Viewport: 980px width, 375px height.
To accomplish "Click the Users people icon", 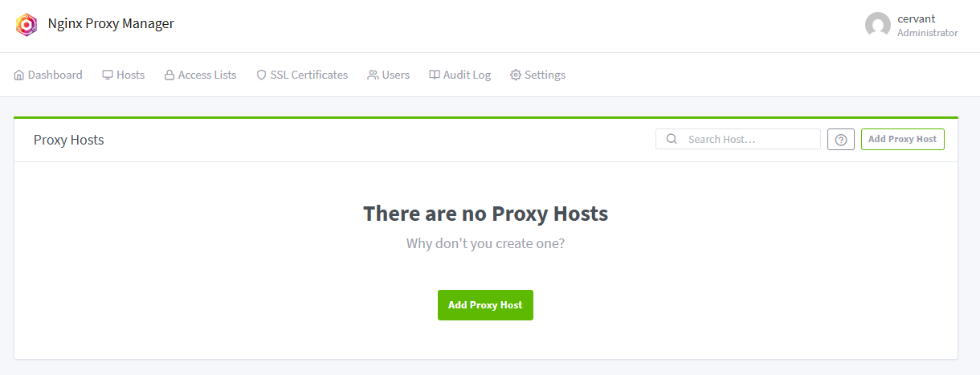I will tap(373, 75).
